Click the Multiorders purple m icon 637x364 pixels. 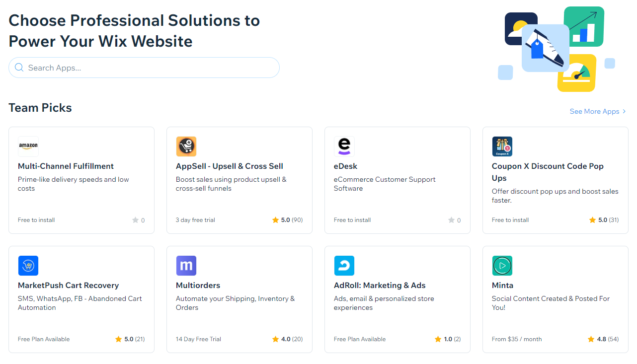(186, 266)
